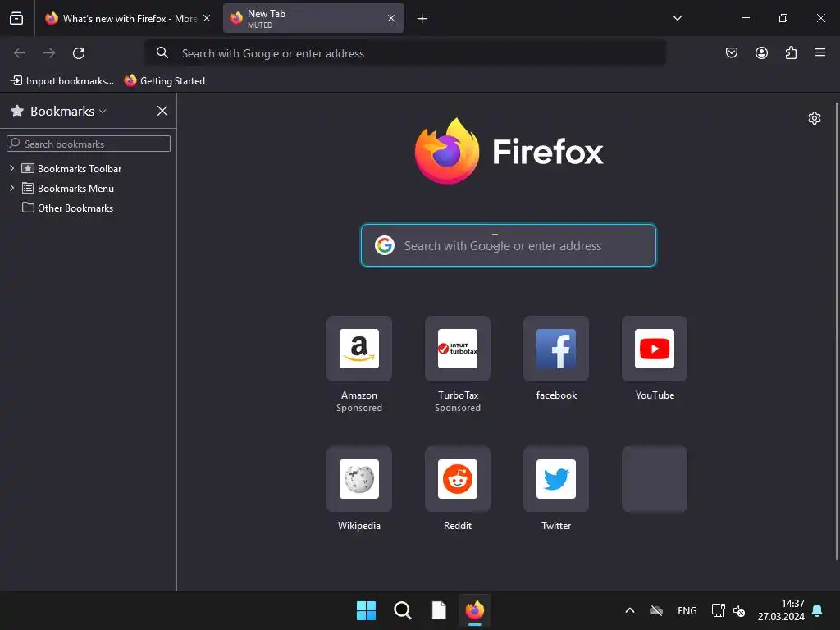
Task: Show hidden system tray icons
Action: [x=630, y=610]
